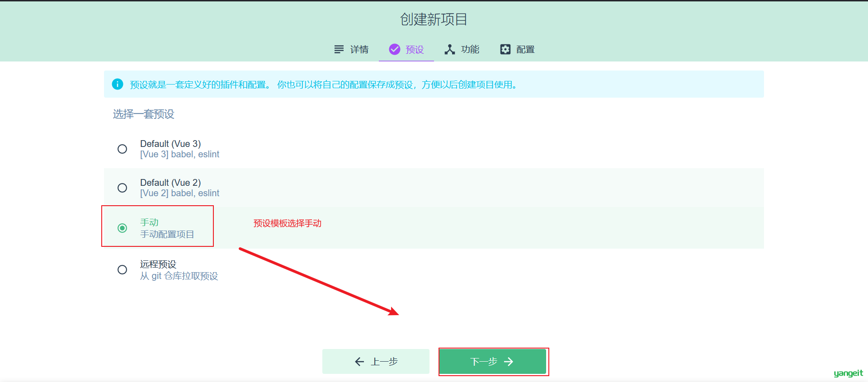Screen dimensions: 868x382
Task: Click the 详情 list icon
Action: pos(339,49)
